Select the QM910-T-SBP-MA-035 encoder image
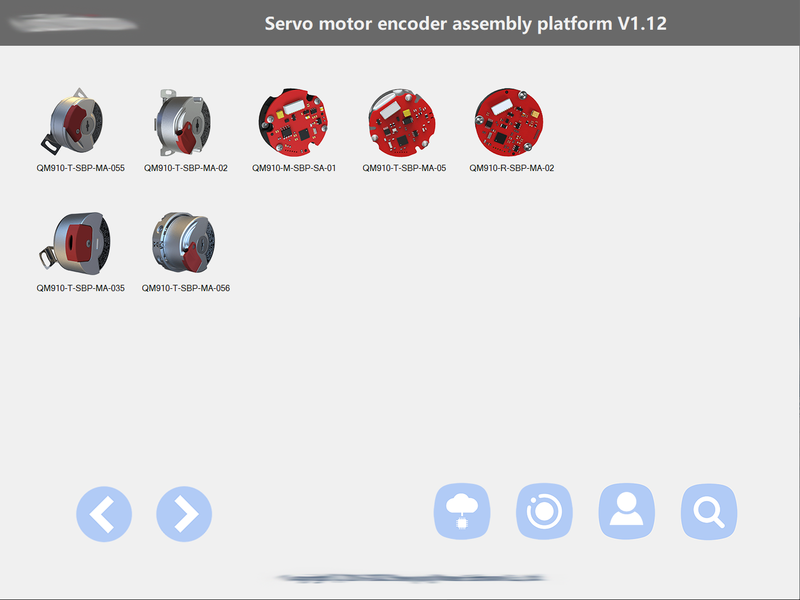This screenshot has height=600, width=800. click(x=76, y=243)
